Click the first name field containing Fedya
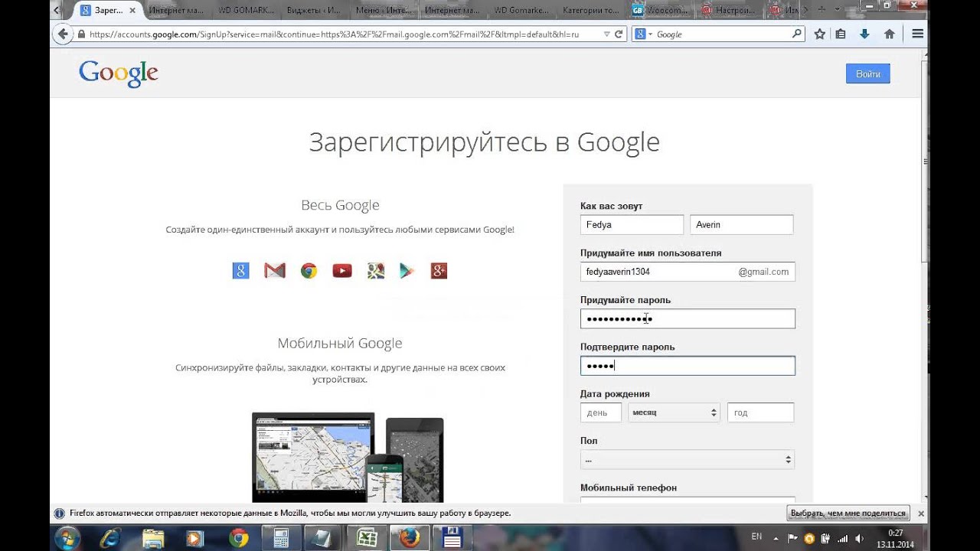This screenshot has height=551, width=980. pos(632,225)
